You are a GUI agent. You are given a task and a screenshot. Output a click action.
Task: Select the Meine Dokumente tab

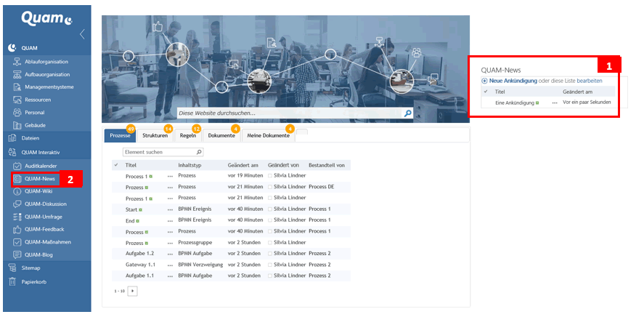coord(268,135)
